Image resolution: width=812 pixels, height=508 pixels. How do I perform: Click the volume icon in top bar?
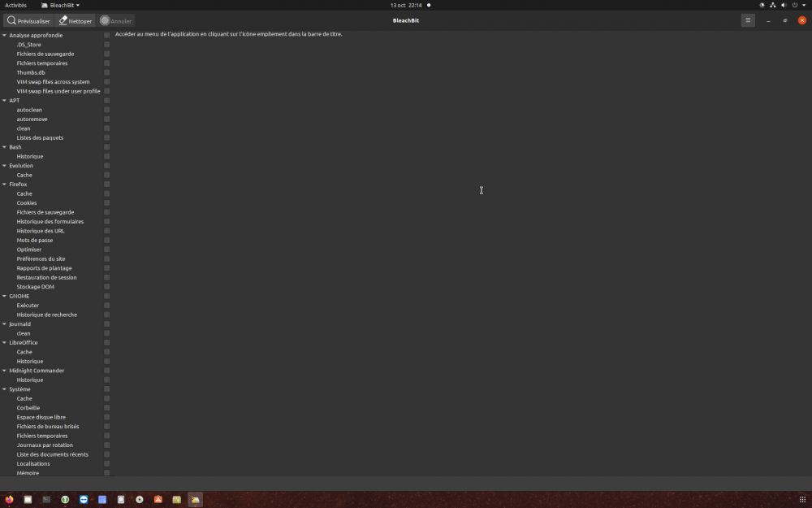click(x=784, y=5)
